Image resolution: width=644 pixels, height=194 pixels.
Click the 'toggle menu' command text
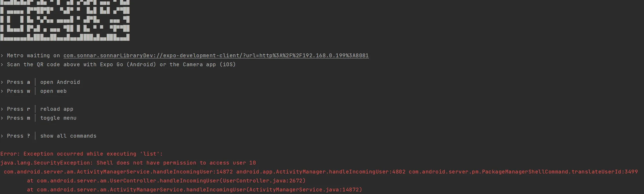click(58, 118)
